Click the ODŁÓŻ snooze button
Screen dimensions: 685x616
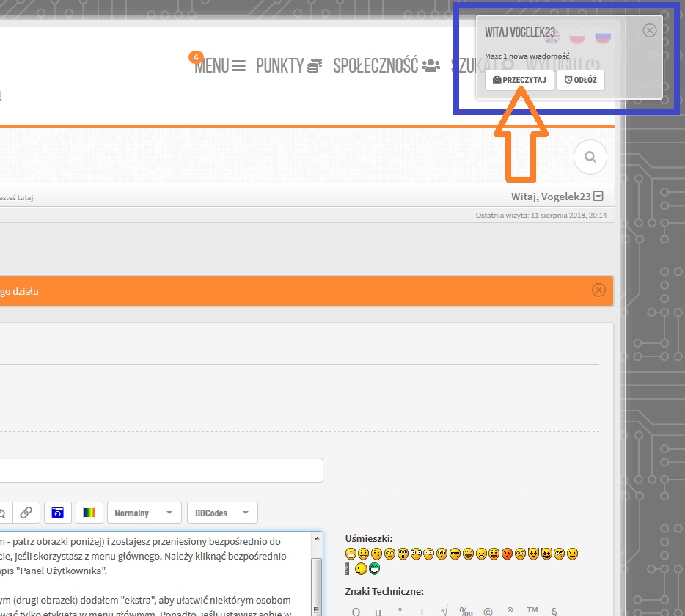[x=581, y=80]
